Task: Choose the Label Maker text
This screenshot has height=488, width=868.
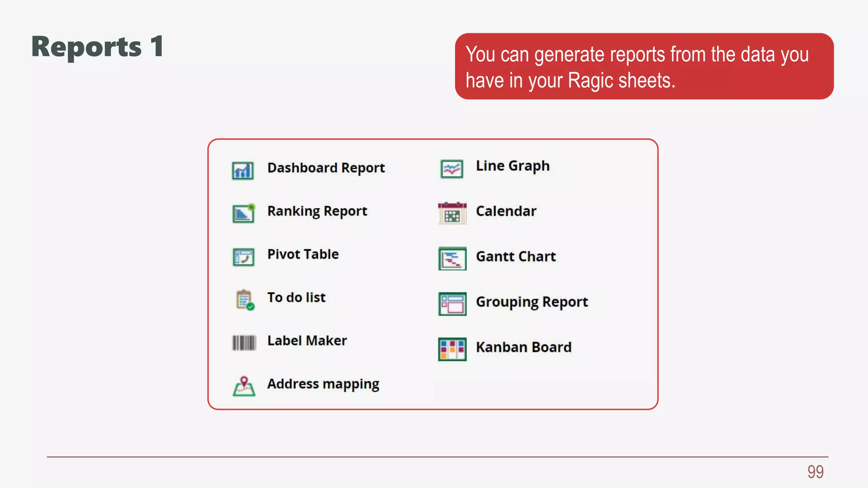Action: (307, 341)
